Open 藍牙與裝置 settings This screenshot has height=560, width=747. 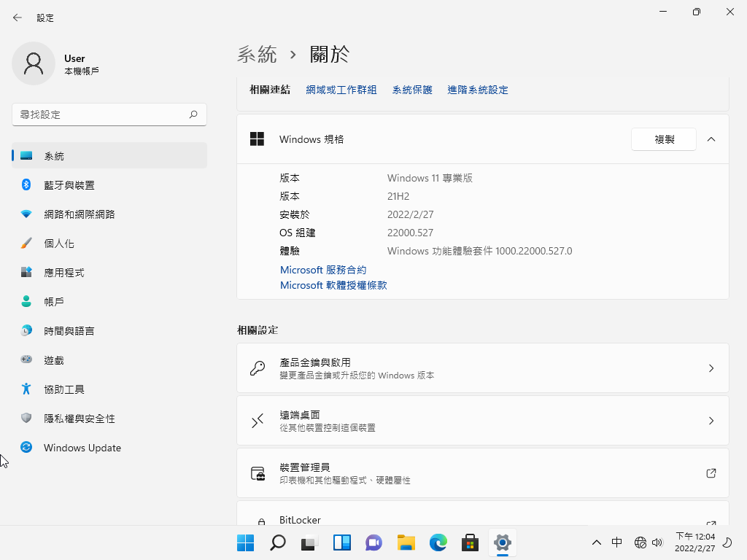point(109,184)
